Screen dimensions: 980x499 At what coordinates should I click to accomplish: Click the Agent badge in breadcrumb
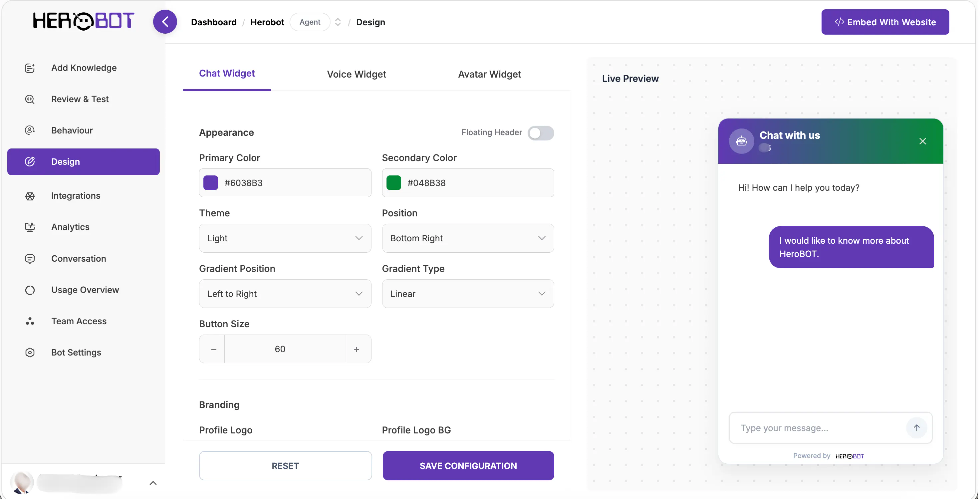coord(310,22)
